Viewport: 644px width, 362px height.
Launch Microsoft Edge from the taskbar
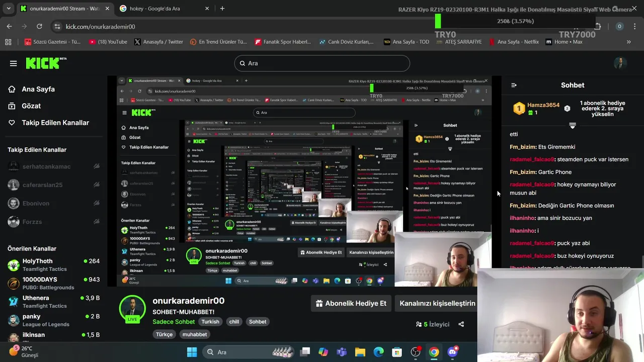(x=378, y=352)
